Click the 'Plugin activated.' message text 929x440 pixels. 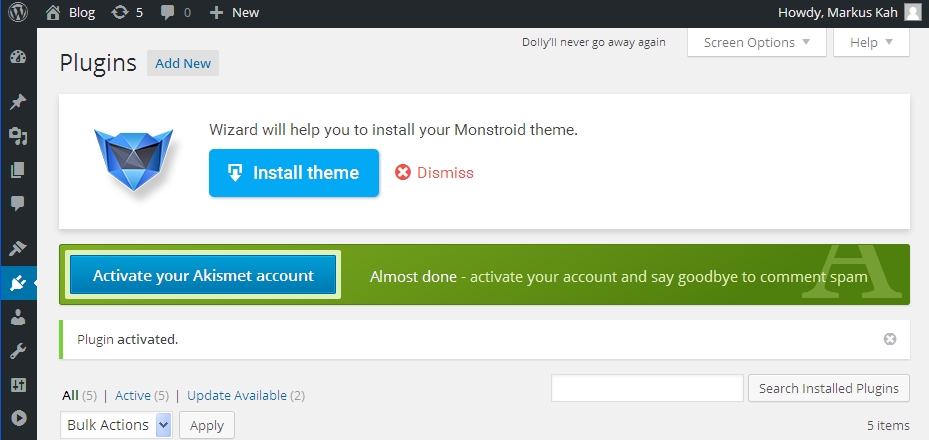pos(127,340)
